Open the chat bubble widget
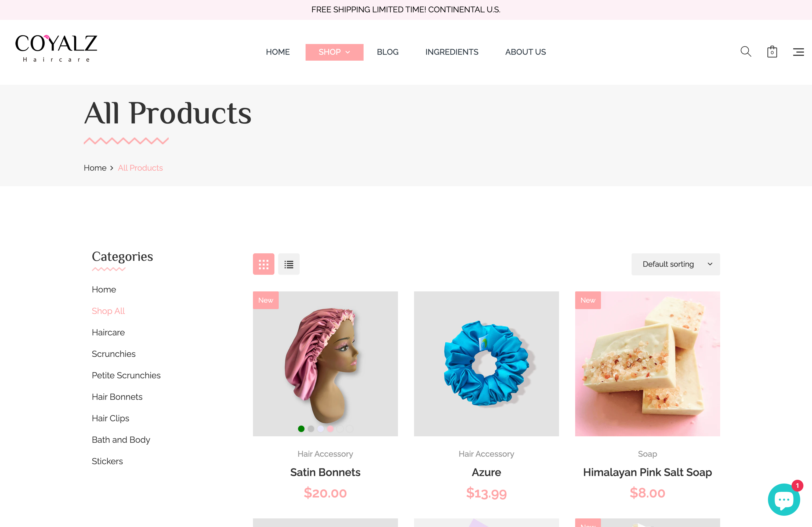812x527 pixels. [784, 499]
